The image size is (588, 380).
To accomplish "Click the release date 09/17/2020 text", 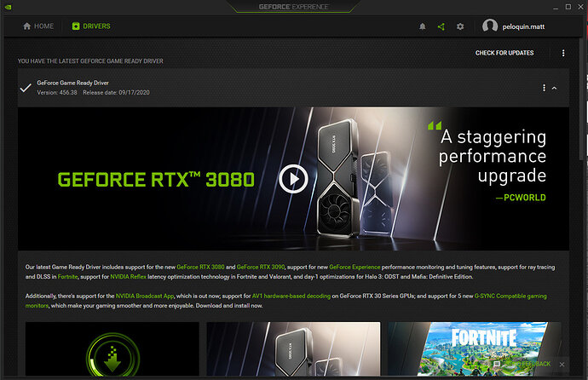I will (116, 93).
